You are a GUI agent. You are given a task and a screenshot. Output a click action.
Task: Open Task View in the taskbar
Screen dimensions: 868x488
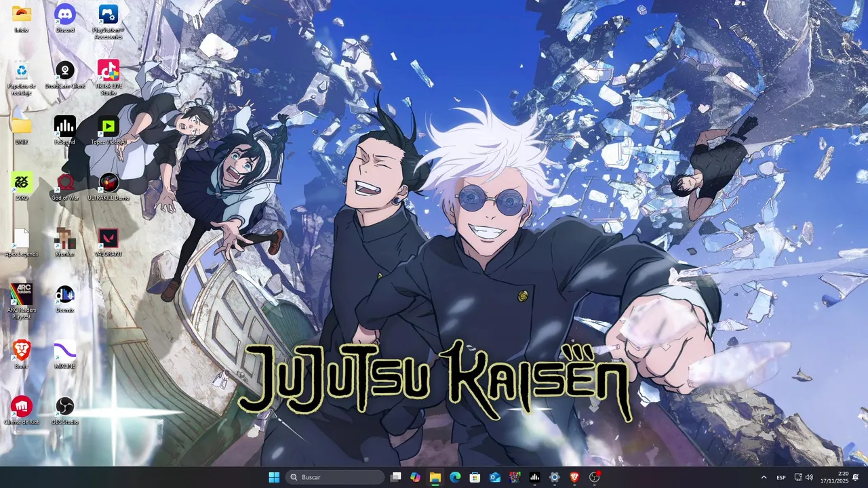click(x=396, y=477)
